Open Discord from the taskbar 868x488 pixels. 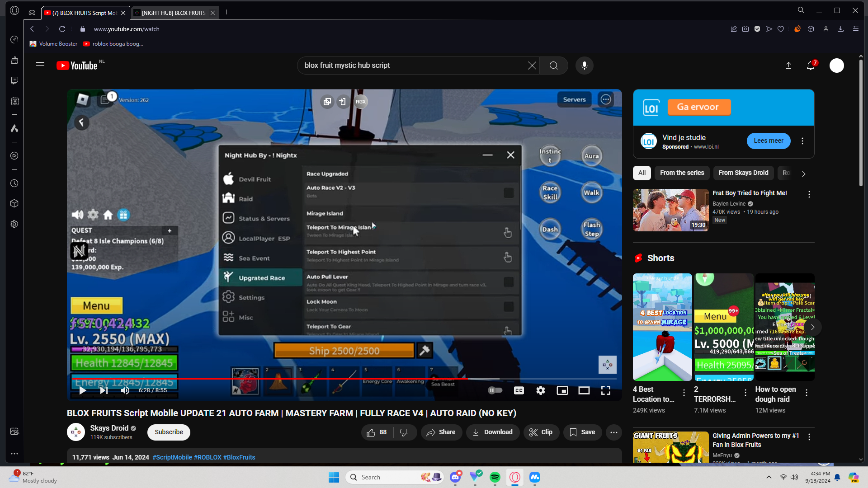[455, 477]
